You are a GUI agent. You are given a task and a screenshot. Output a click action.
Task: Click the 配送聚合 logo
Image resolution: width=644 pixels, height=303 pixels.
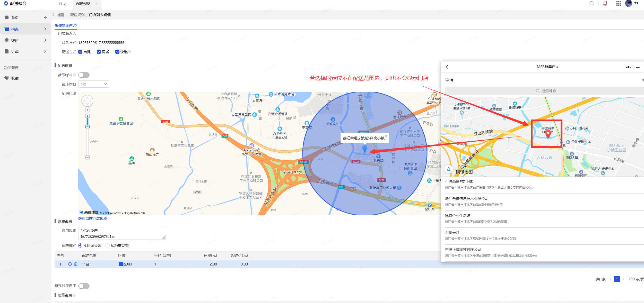click(15, 4)
